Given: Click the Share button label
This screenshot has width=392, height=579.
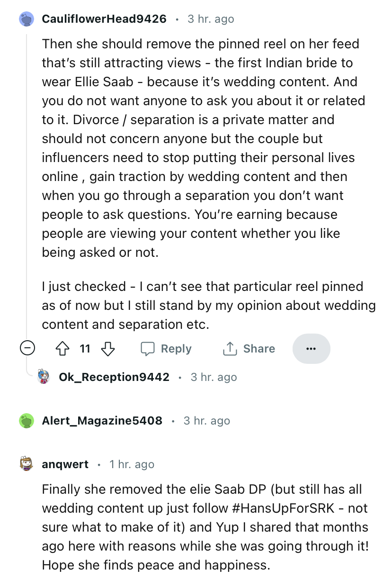Looking at the screenshot, I should tap(259, 349).
